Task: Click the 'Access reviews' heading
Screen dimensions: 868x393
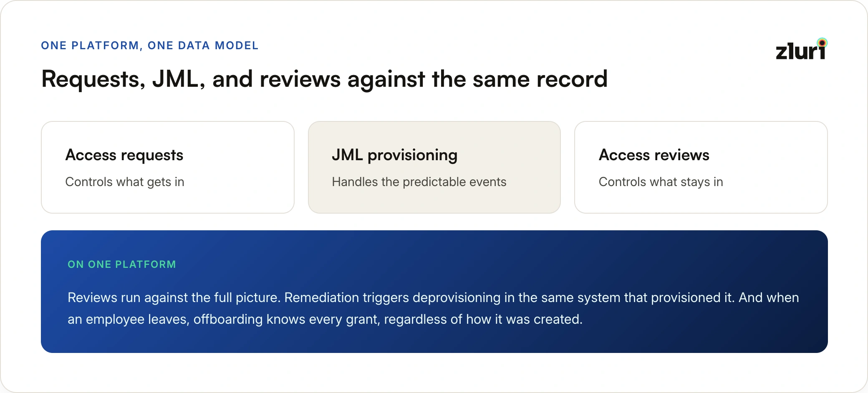Action: tap(654, 155)
